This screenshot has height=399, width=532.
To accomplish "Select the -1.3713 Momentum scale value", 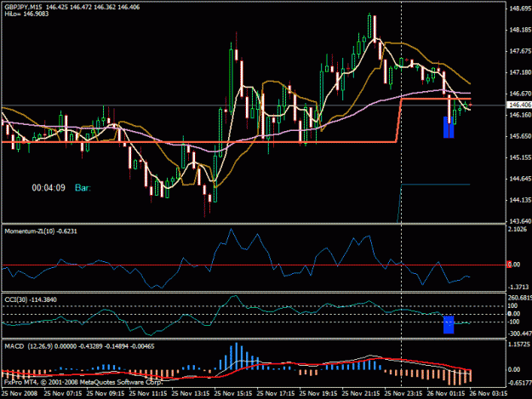I will click(518, 288).
